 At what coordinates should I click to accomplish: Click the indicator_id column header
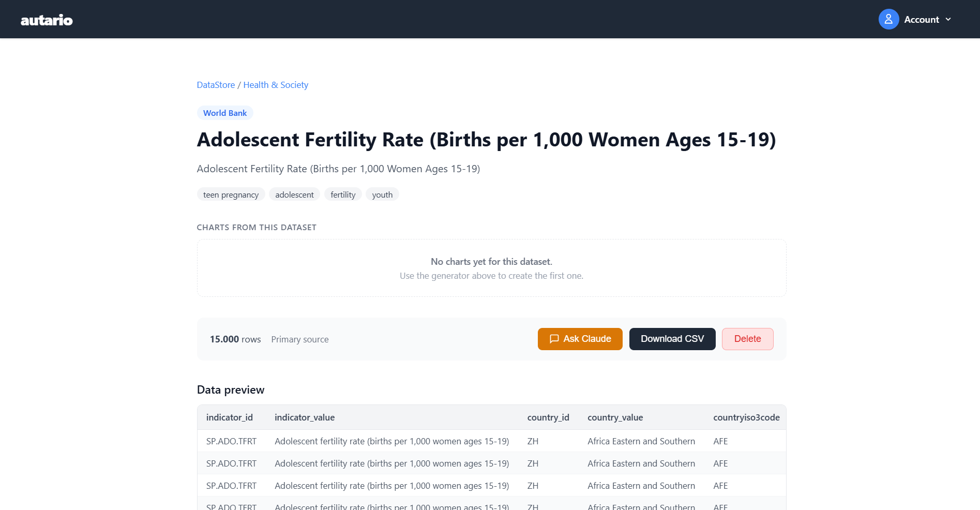click(x=230, y=417)
